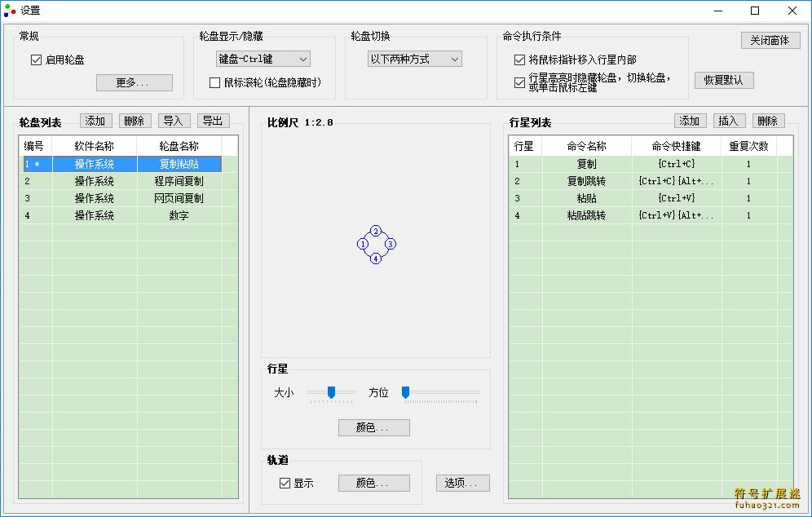
Task: Disable the 启用轮盘 option
Action: 35,59
